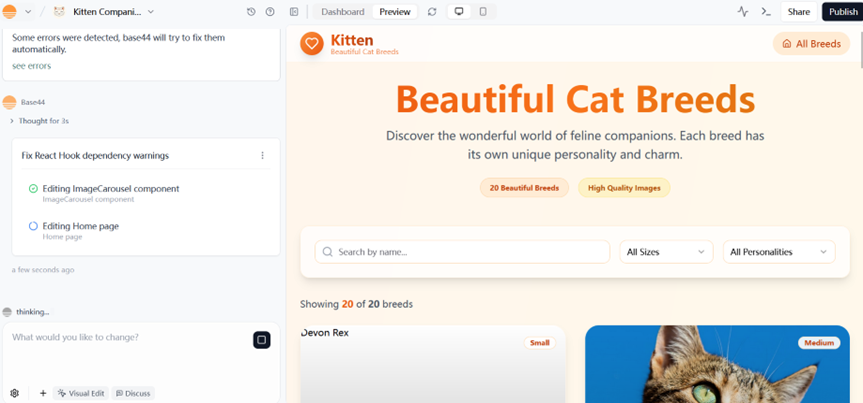Open the All Sizes dropdown

coord(666,252)
